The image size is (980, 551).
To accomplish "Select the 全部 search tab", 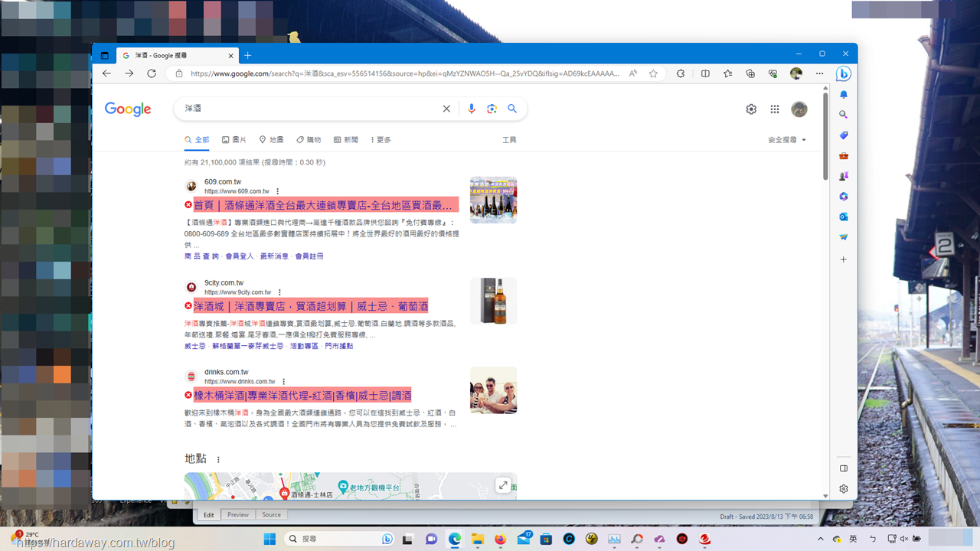I will [x=197, y=140].
